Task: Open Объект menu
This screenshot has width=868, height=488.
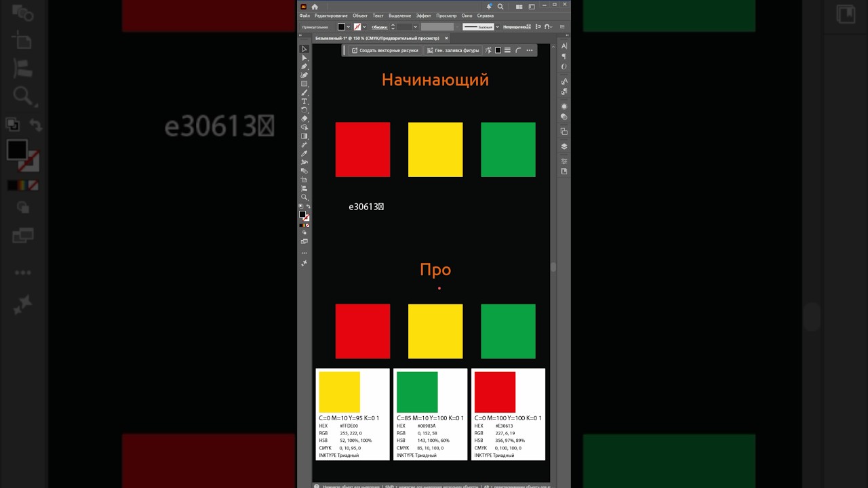Action: [360, 16]
